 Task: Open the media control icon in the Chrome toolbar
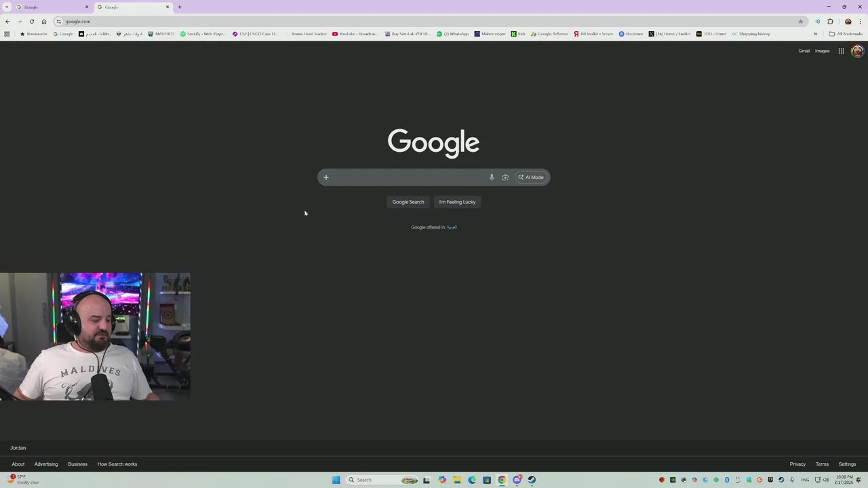817,21
